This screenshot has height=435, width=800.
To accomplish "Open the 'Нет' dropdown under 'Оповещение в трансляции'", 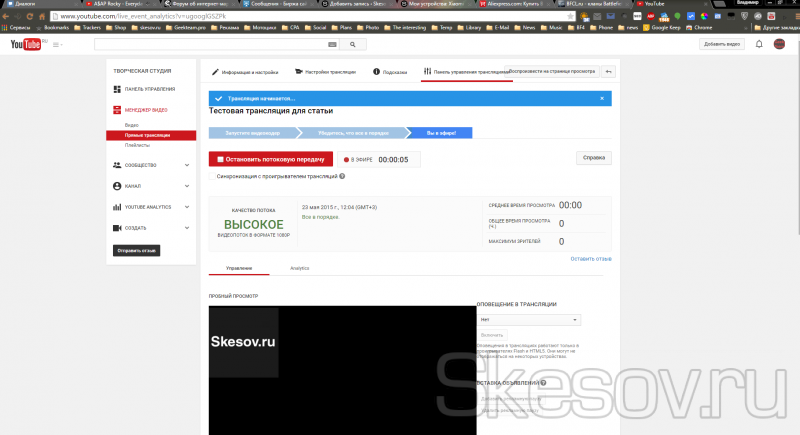I will click(529, 320).
